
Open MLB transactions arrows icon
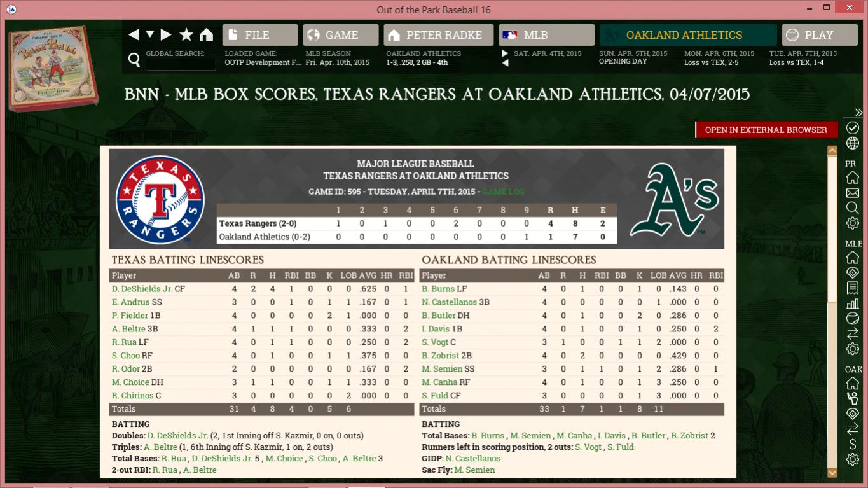click(x=853, y=334)
